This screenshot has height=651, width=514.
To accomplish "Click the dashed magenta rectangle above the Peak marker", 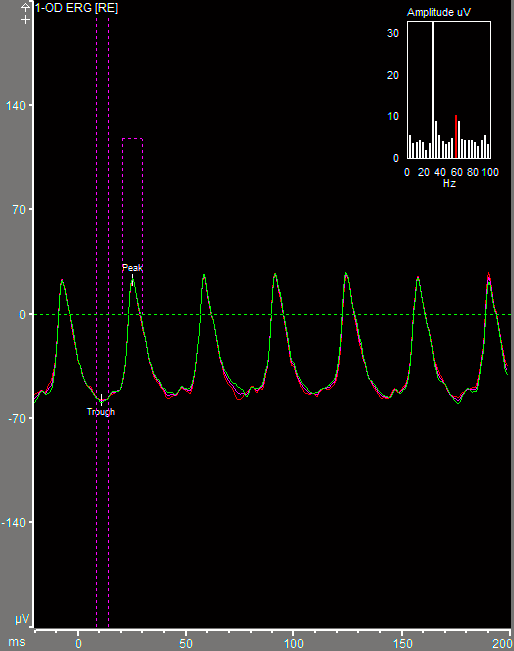I will (132, 226).
